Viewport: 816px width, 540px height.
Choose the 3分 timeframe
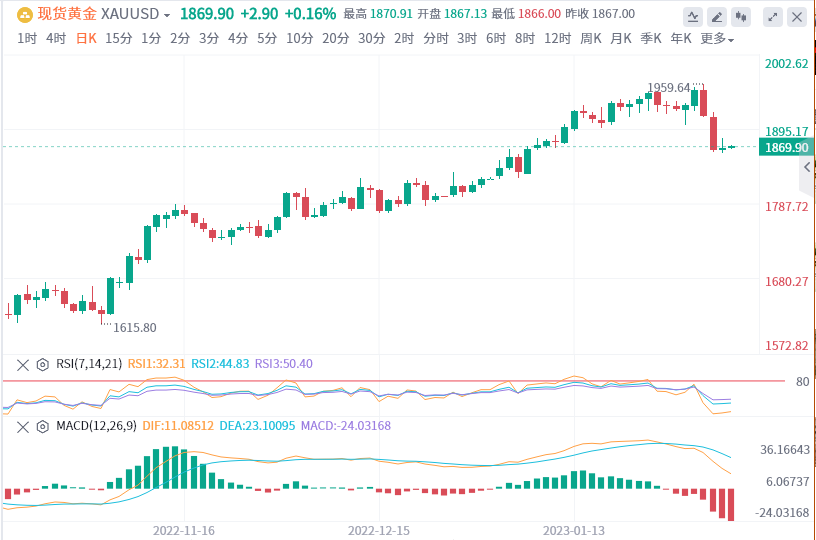click(x=209, y=38)
